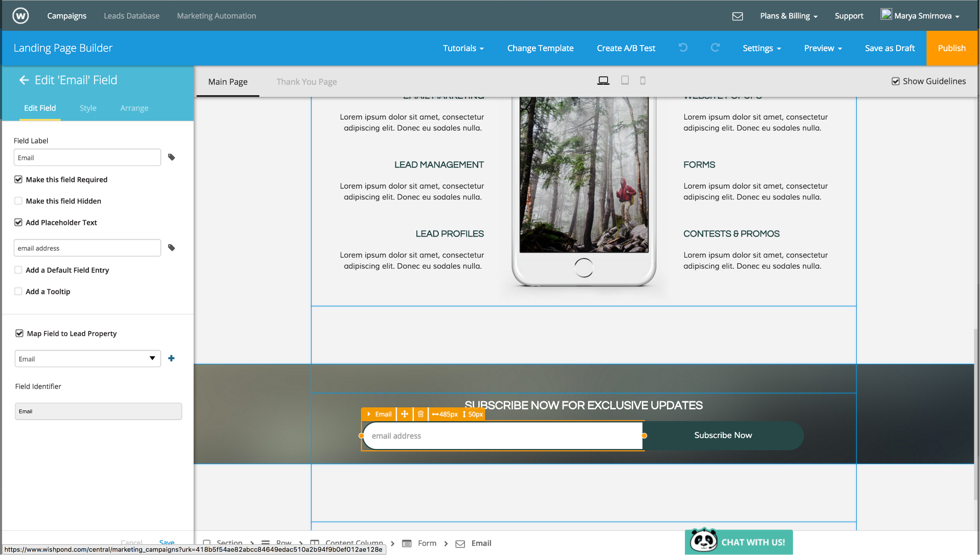Click the envelope icon in breadcrumb
The width and height of the screenshot is (980, 555).
[460, 544]
